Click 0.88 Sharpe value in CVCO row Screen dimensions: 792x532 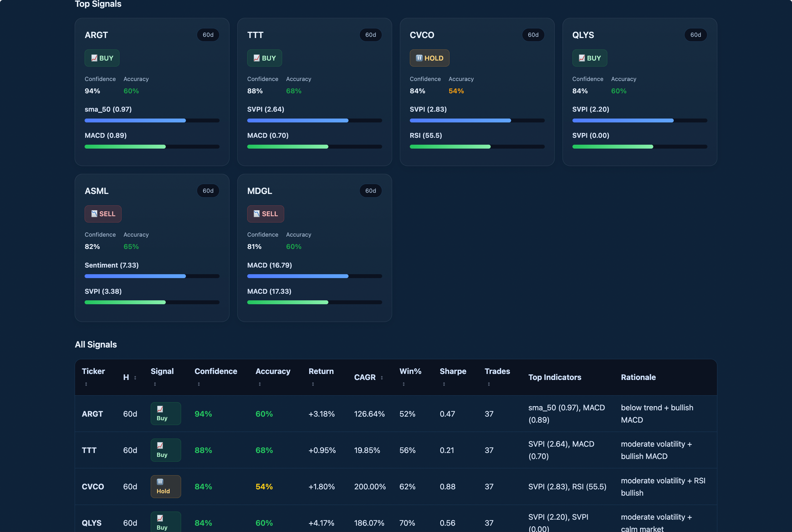pos(447,487)
